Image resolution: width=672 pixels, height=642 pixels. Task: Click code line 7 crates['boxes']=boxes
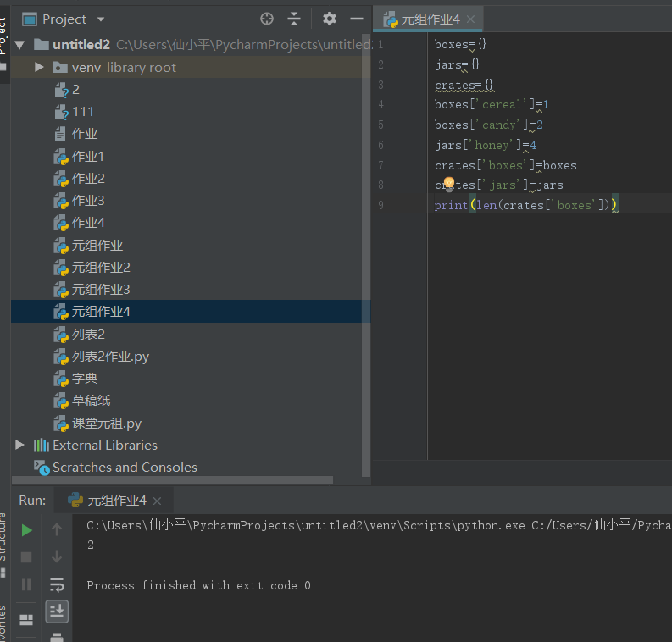pos(505,165)
